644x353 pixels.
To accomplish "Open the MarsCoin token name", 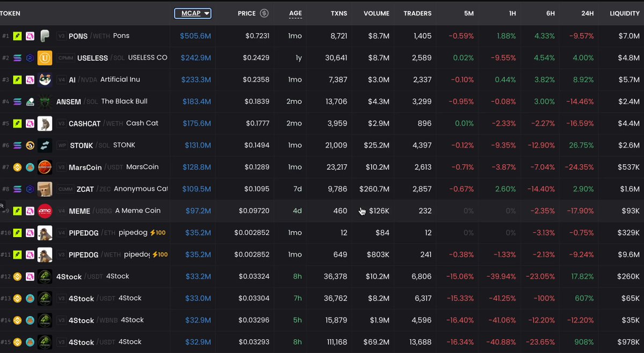I will tap(85, 167).
